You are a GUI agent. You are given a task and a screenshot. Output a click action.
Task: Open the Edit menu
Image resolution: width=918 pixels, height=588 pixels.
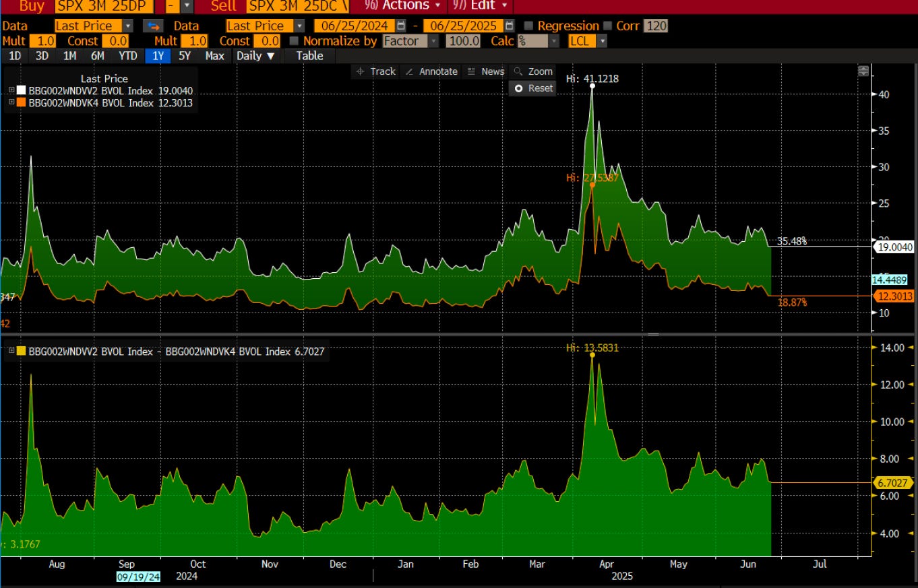pos(481,6)
